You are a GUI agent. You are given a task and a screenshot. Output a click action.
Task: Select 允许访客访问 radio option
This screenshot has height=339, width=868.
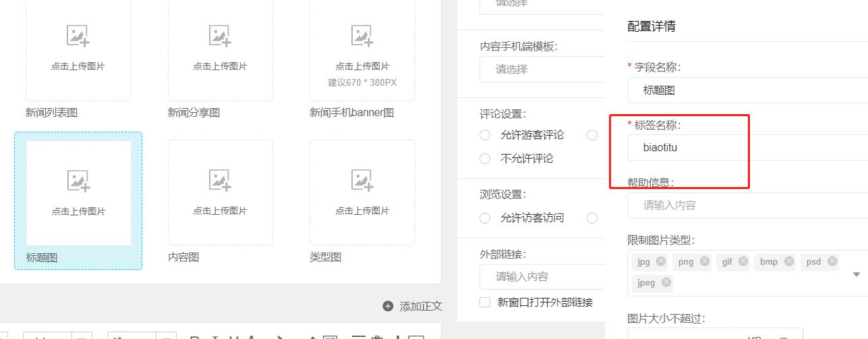(x=485, y=218)
